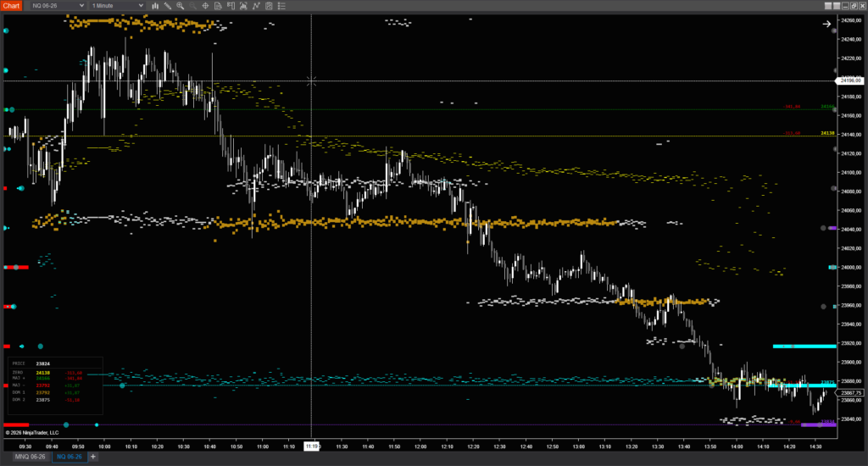The height and width of the screenshot is (466, 868).
Task: Click the Chart Trader icon in toolbar
Action: pyautogui.click(x=255, y=6)
